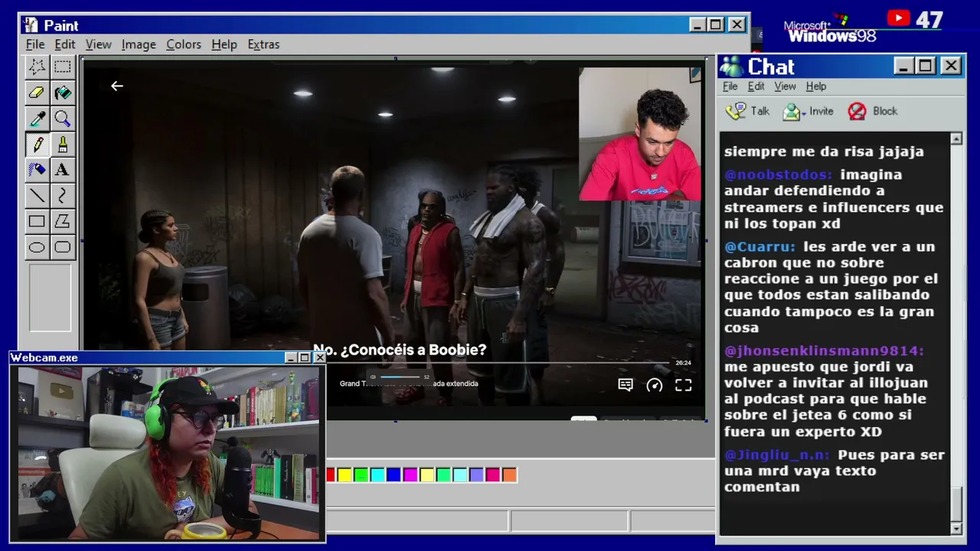Select the Text tool marked A
The width and height of the screenshot is (980, 551).
(63, 170)
